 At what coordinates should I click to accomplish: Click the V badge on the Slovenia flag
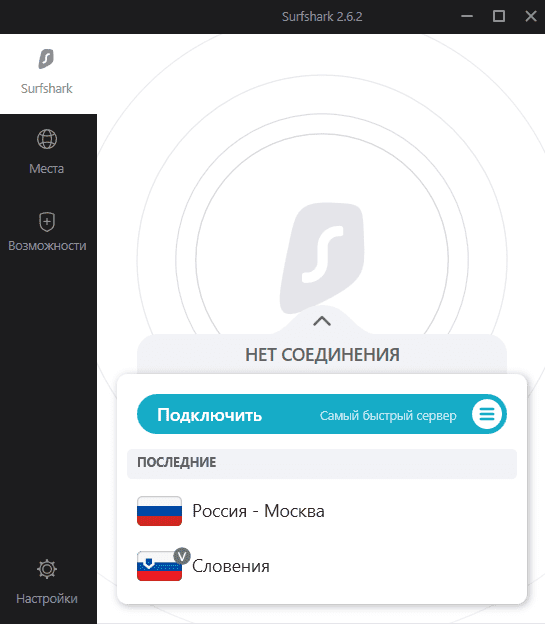tap(182, 556)
